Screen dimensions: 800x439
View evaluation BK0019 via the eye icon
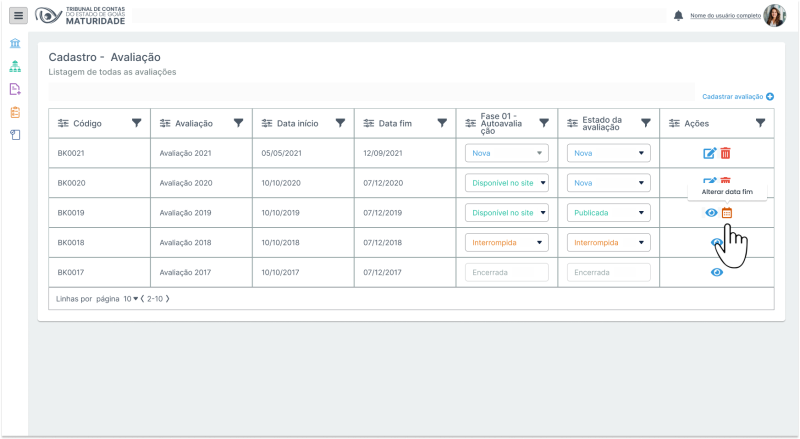[x=711, y=213]
